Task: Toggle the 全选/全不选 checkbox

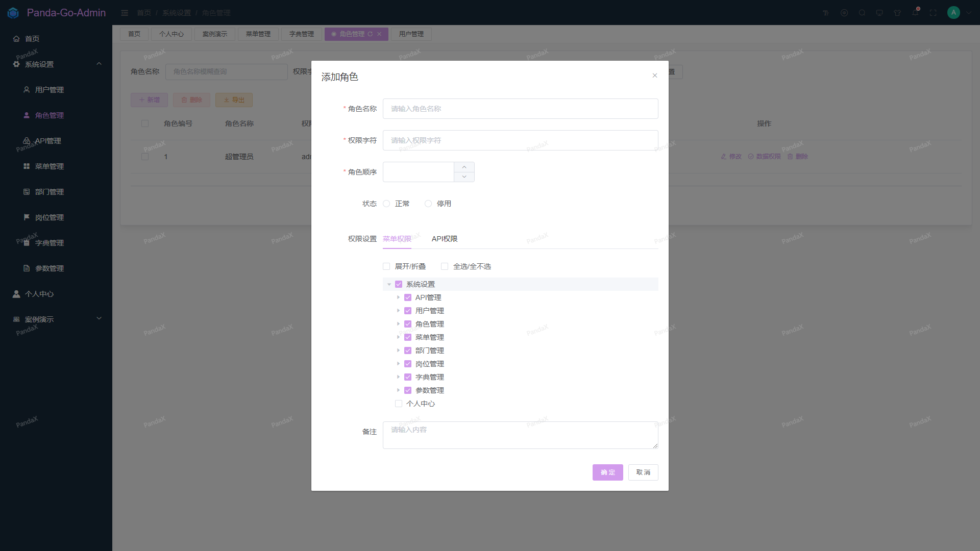Action: pyautogui.click(x=445, y=266)
